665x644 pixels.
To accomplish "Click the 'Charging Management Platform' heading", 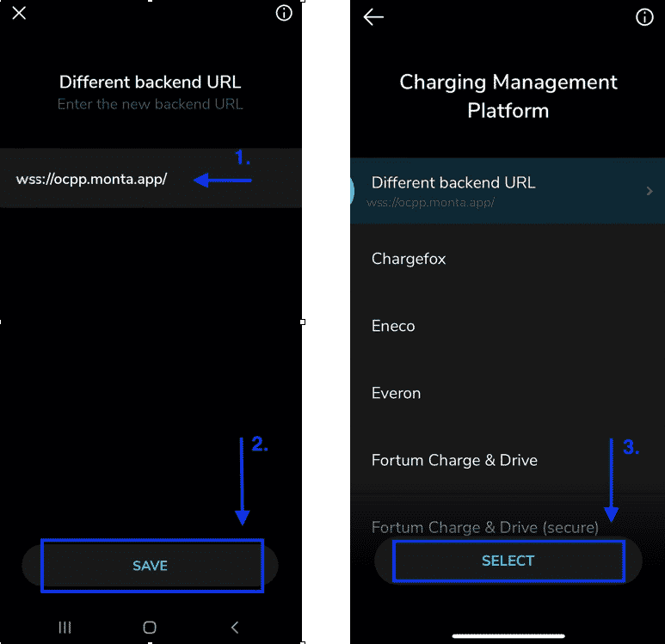I will pyautogui.click(x=508, y=96).
